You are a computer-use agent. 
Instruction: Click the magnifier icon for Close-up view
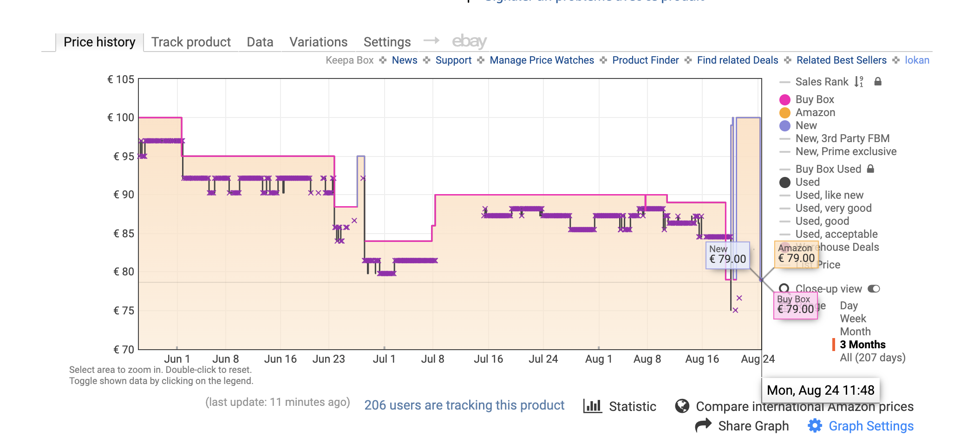pyautogui.click(x=784, y=289)
